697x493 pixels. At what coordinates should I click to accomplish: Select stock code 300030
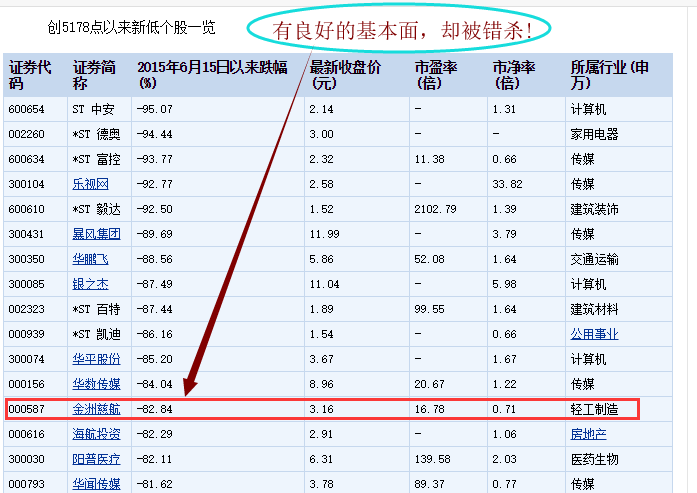pyautogui.click(x=26, y=459)
